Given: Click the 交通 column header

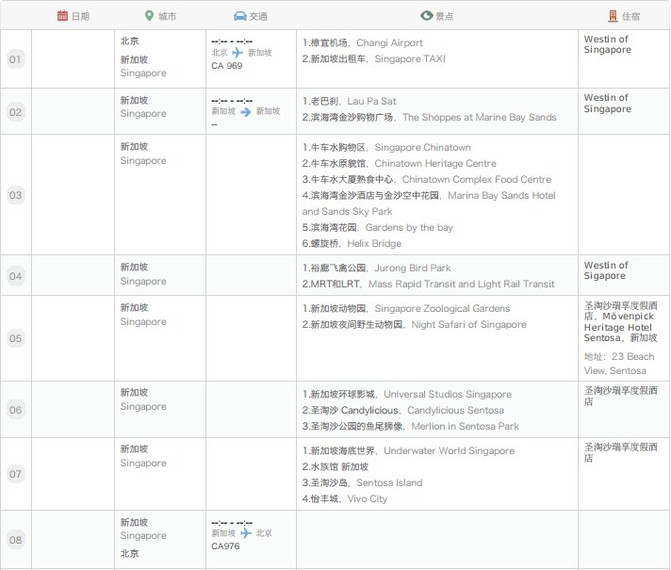Looking at the screenshot, I should [x=258, y=16].
